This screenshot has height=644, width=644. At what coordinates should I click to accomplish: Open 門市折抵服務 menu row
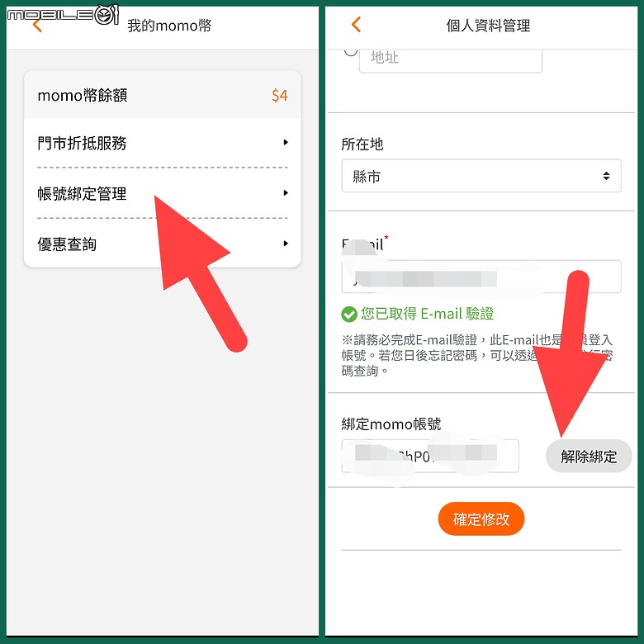click(162, 143)
